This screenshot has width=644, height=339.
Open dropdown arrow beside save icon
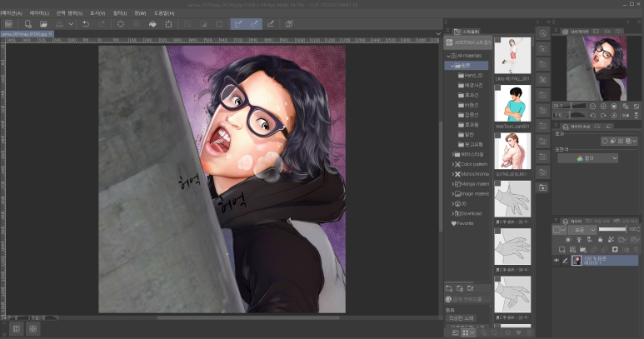71,24
